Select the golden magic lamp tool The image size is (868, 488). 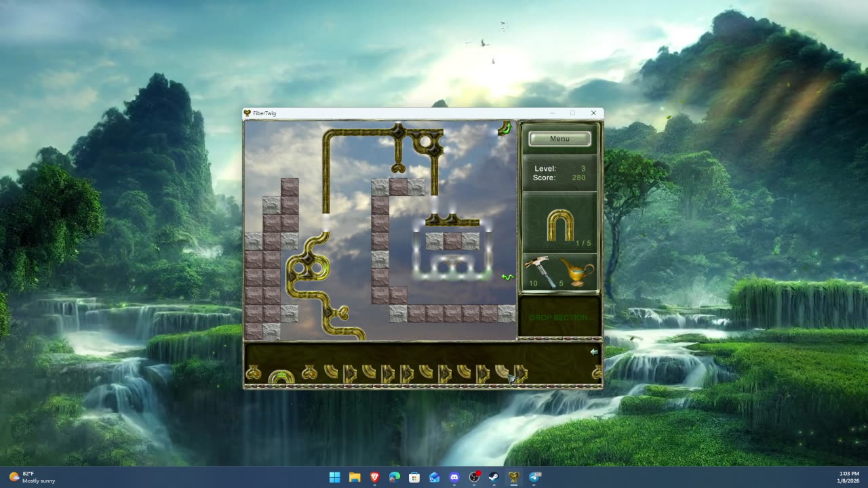pos(577,271)
